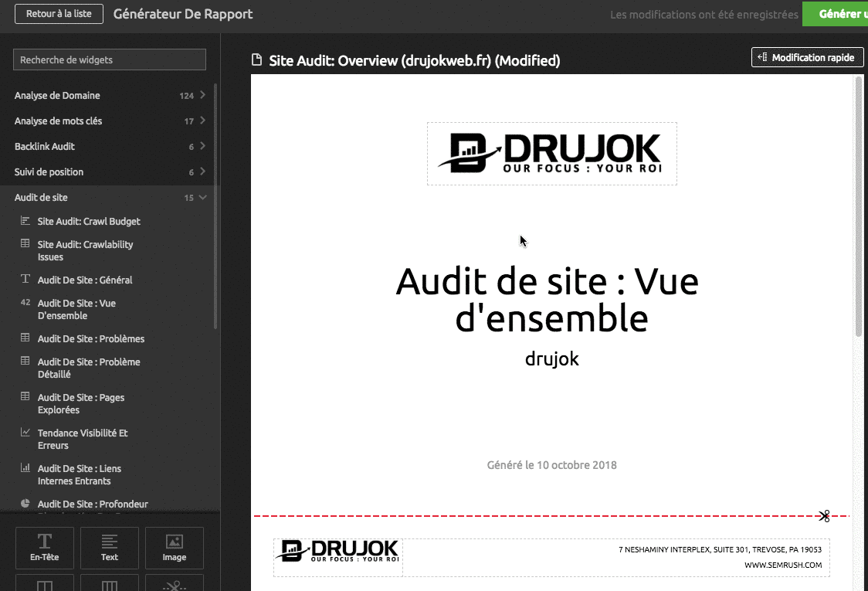Image resolution: width=868 pixels, height=591 pixels.
Task: Click 'Les modifications ont été enregistrées' status text
Action: (x=704, y=15)
